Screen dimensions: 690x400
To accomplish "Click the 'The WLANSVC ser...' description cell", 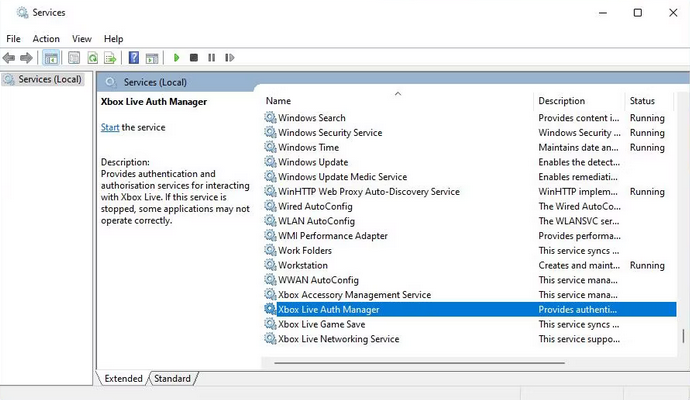I will [x=579, y=221].
